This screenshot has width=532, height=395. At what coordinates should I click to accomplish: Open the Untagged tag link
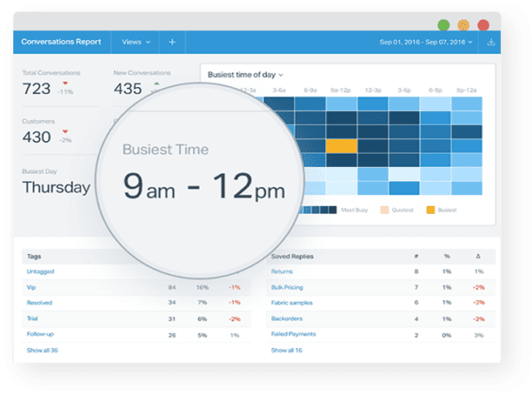click(x=41, y=272)
